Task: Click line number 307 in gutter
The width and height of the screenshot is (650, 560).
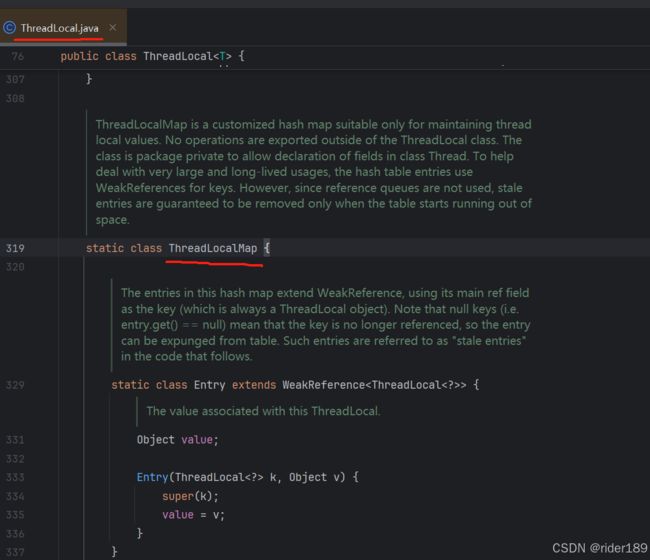Action: [15, 79]
